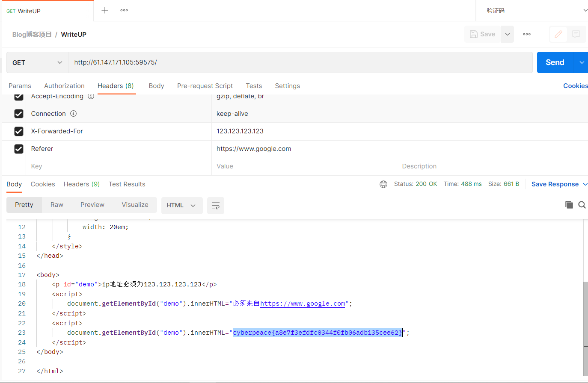Toggle line wrap in response viewer
588x383 pixels.
pos(216,206)
